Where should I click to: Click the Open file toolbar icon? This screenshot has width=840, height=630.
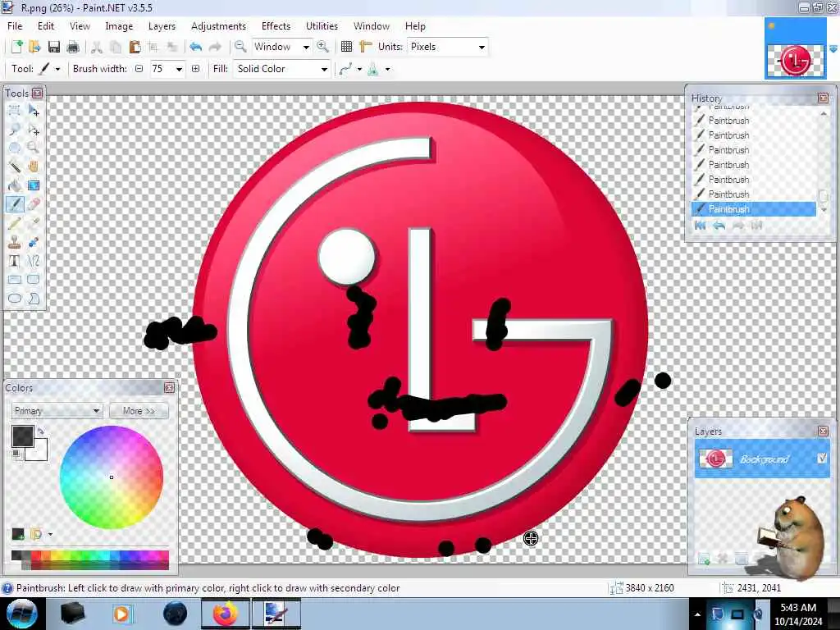(x=34, y=47)
